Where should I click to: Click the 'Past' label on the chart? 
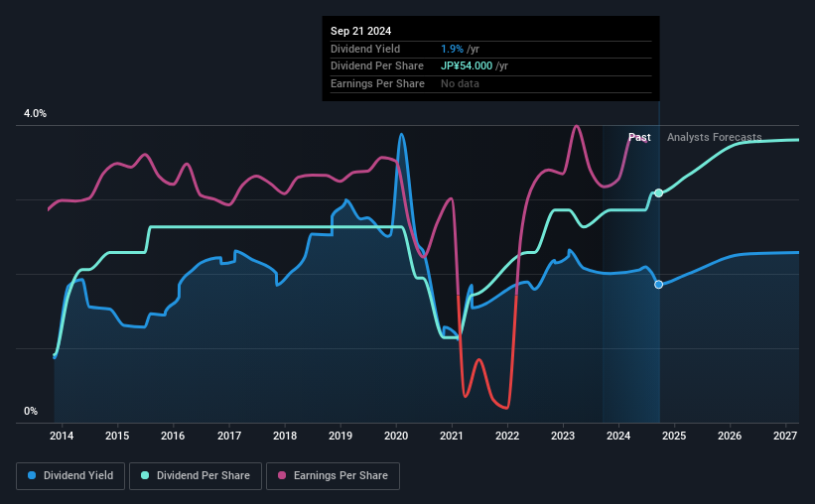pyautogui.click(x=639, y=137)
